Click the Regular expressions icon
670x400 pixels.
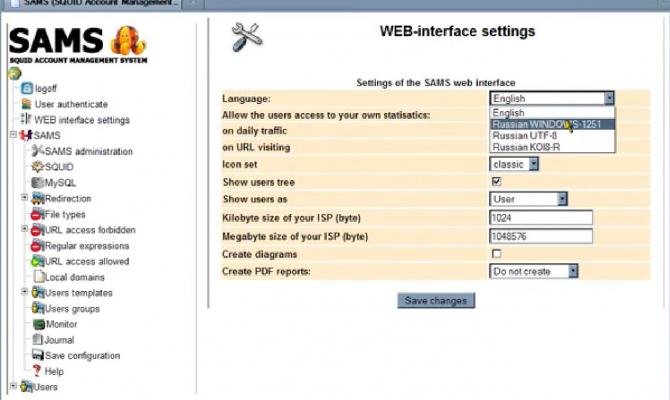pos(38,246)
